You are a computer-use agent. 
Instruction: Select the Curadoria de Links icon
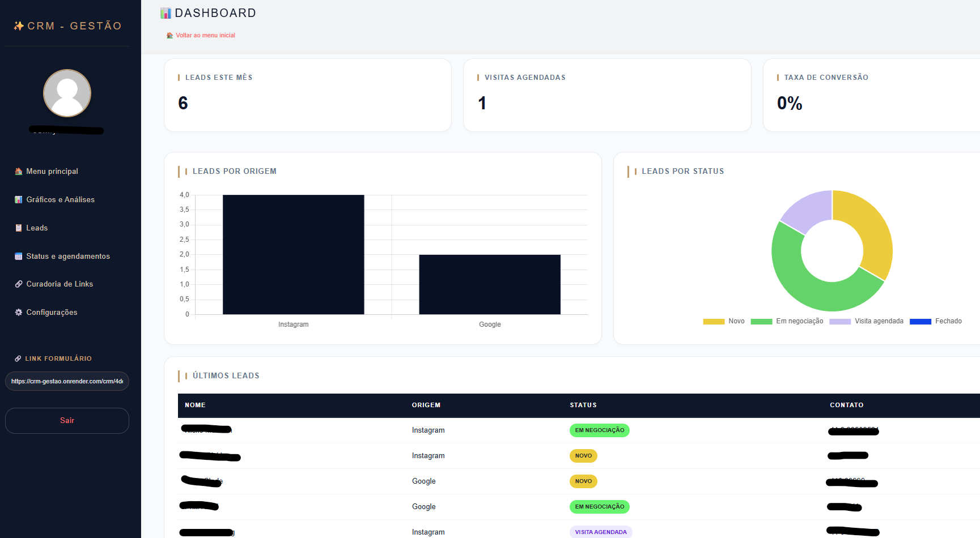(19, 284)
